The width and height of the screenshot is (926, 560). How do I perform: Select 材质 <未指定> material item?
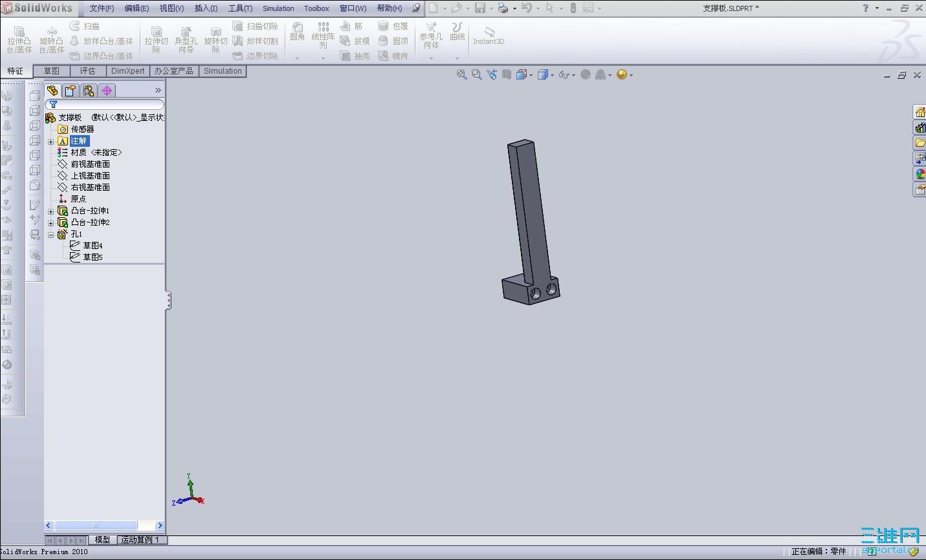pyautogui.click(x=96, y=153)
